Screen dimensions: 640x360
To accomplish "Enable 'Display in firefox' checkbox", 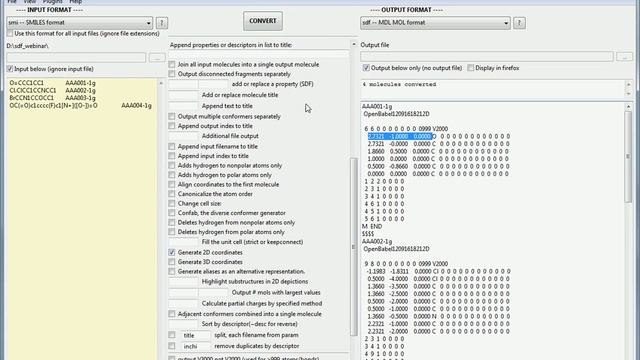I will pyautogui.click(x=471, y=68).
